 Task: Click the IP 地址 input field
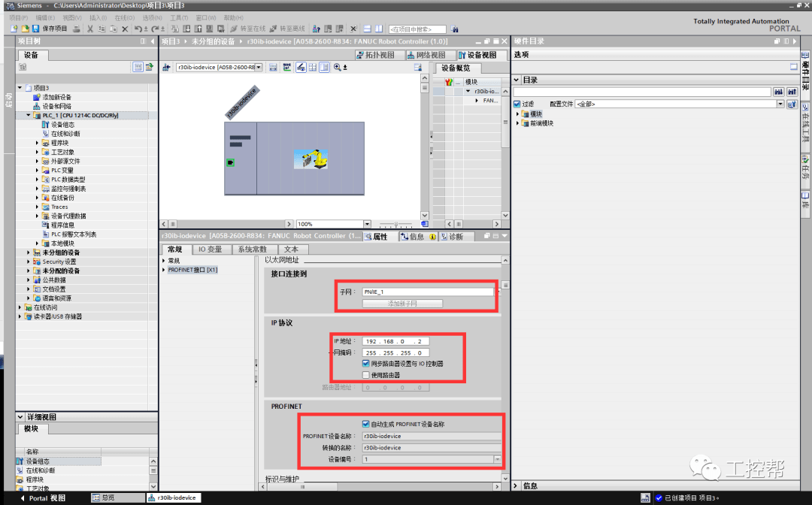point(395,341)
